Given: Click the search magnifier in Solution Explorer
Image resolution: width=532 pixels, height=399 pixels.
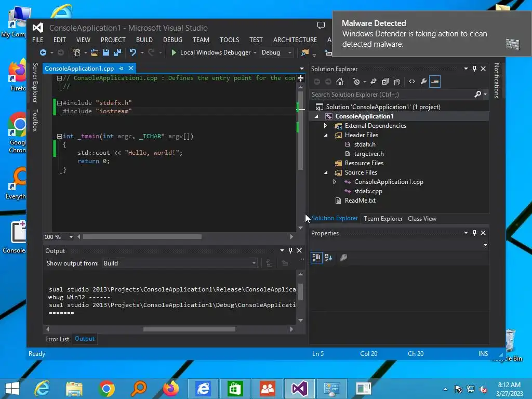Looking at the screenshot, I should (x=478, y=95).
